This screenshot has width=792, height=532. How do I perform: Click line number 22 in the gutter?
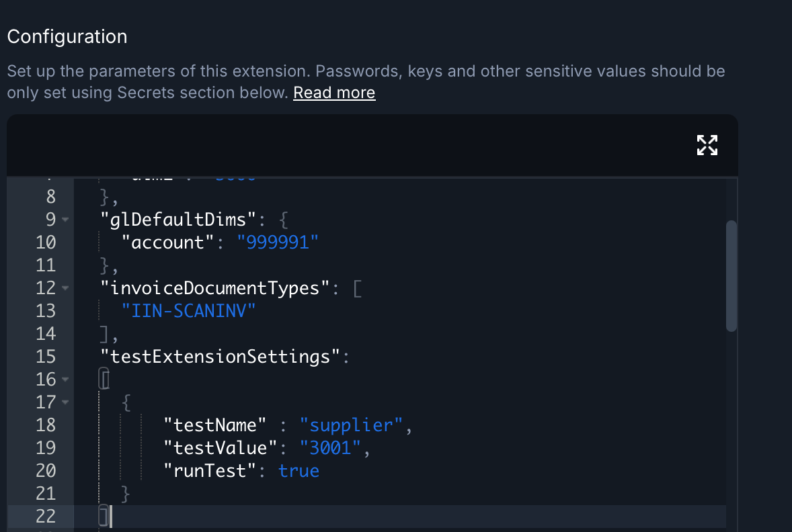pyautogui.click(x=45, y=517)
